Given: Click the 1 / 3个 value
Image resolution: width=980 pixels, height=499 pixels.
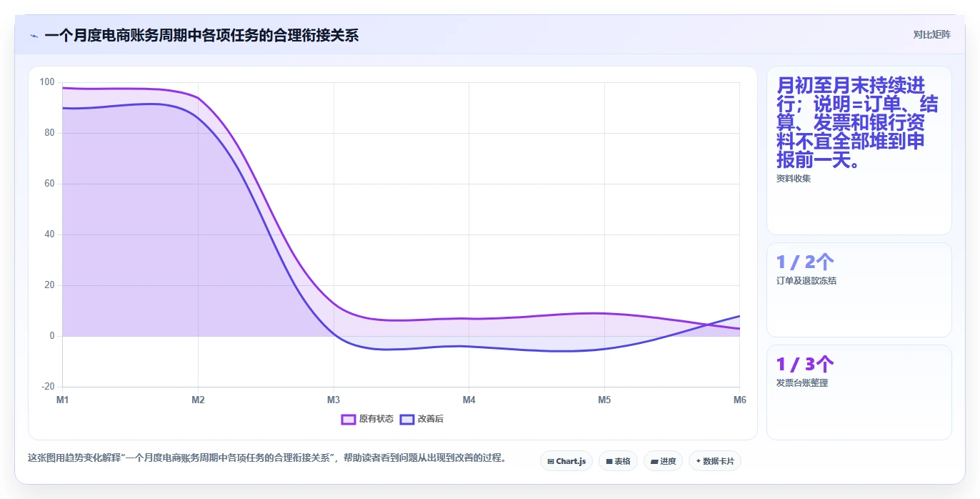Looking at the screenshot, I should 805,365.
